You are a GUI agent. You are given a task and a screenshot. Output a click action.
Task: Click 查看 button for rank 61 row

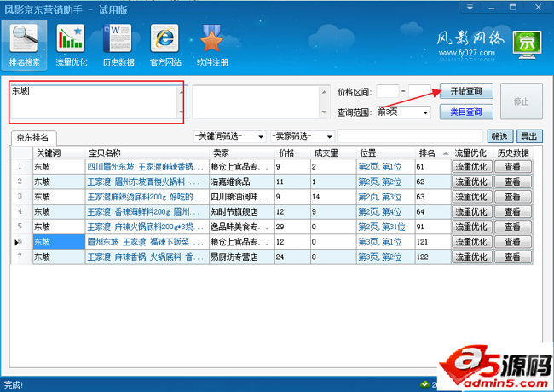(x=512, y=167)
